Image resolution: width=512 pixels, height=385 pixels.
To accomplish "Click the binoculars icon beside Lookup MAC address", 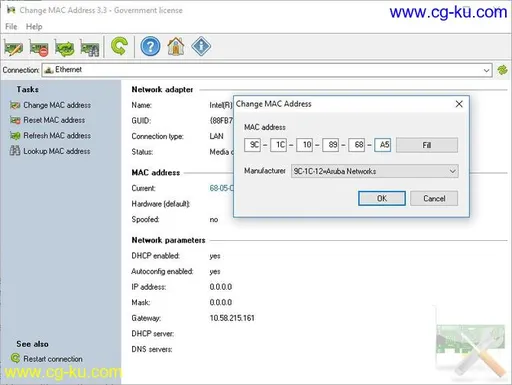I will (15, 151).
